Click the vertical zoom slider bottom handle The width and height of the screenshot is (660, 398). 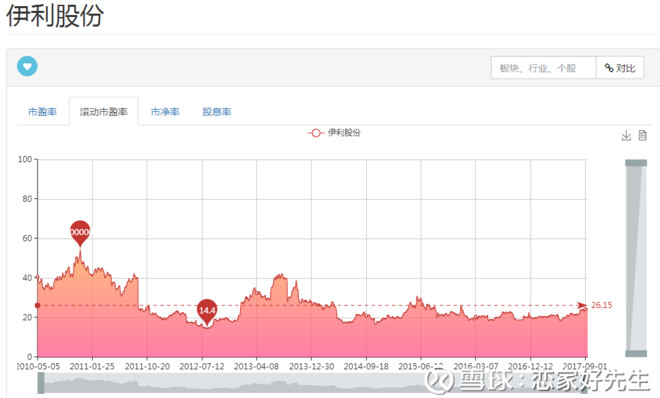click(636, 353)
